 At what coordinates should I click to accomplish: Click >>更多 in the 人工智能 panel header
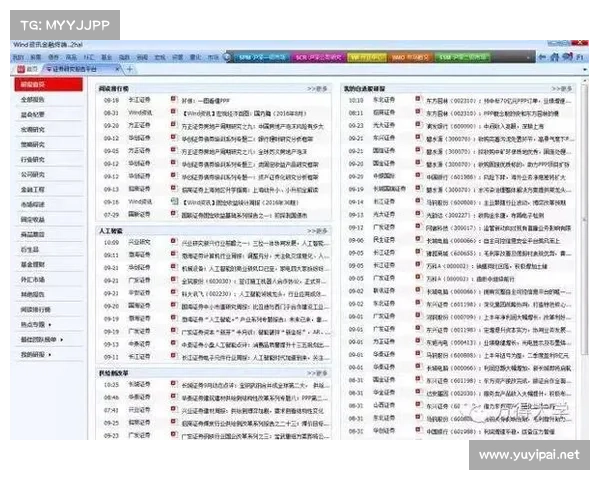[x=317, y=231]
